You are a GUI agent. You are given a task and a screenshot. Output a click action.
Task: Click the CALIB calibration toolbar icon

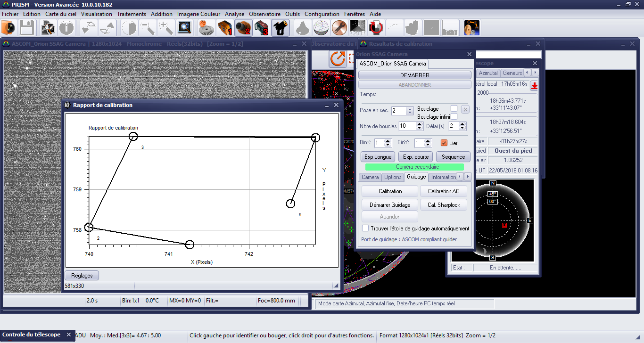pyautogui.click(x=357, y=28)
